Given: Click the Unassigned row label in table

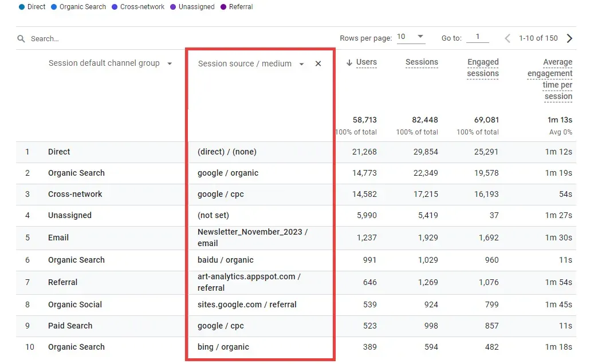Looking at the screenshot, I should [70, 215].
